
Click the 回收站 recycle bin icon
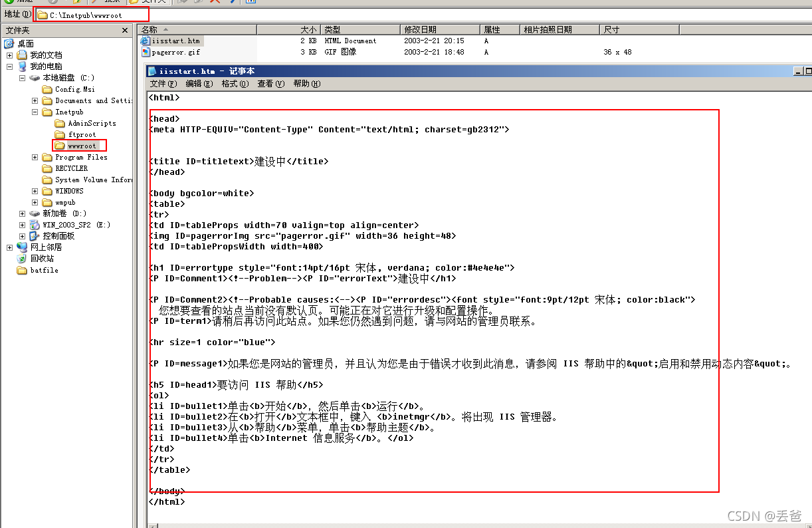click(x=22, y=259)
